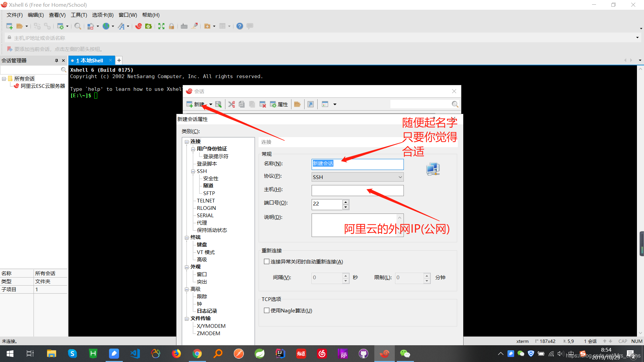Click the keyboard key-mapping toolbar icon
The width and height of the screenshot is (644, 362).
pos(184,26)
